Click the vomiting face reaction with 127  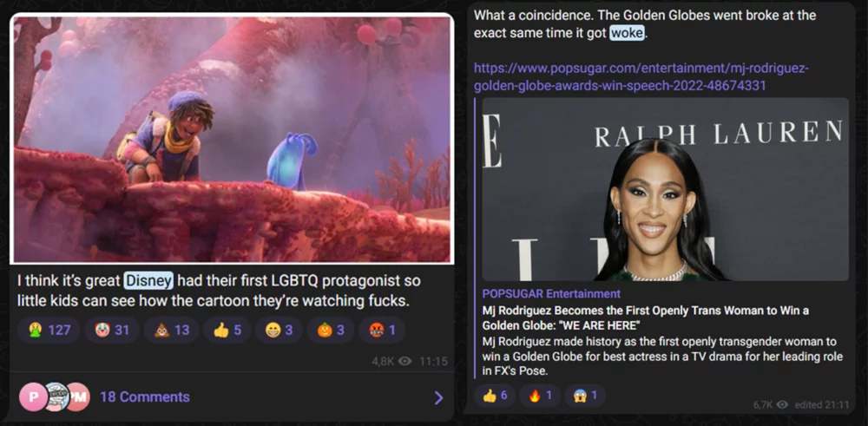pos(49,331)
